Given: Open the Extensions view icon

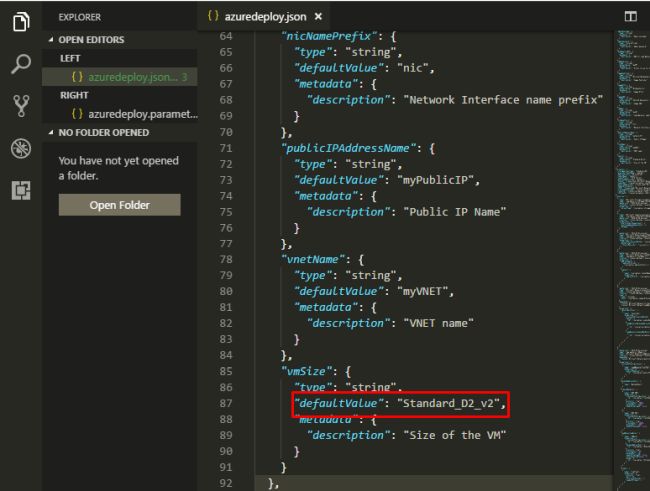Looking at the screenshot, I should [x=21, y=190].
